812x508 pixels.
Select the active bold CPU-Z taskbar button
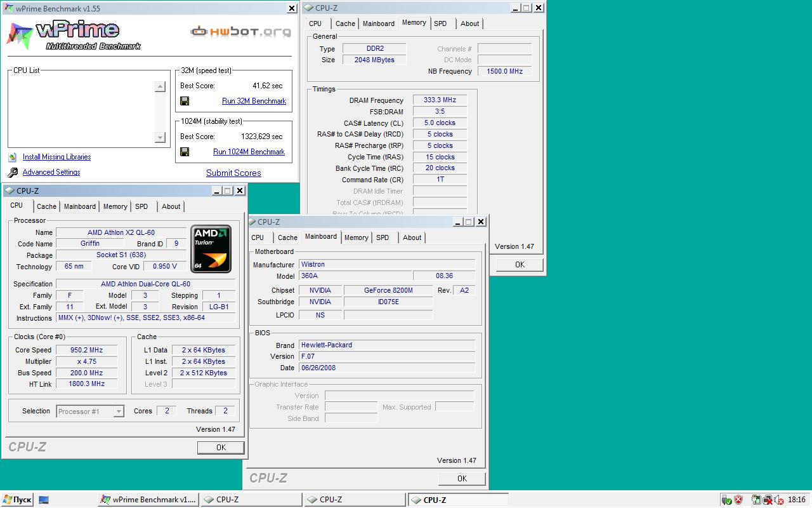pyautogui.click(x=458, y=500)
